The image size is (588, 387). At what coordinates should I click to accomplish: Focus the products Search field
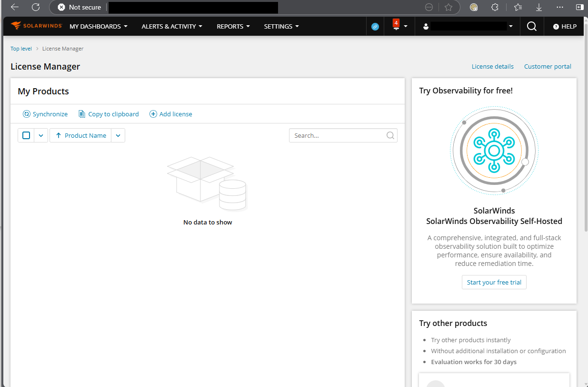point(343,135)
